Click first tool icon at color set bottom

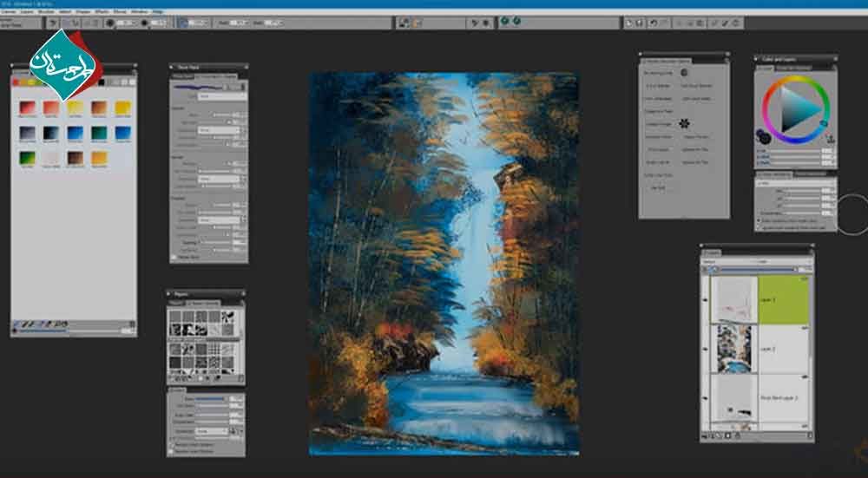[16, 324]
